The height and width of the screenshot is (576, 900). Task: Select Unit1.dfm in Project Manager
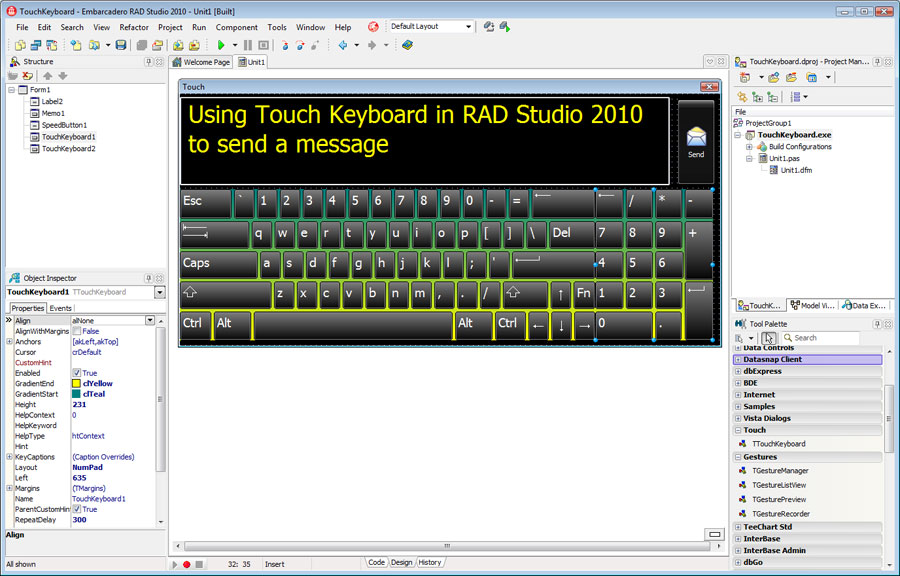796,170
